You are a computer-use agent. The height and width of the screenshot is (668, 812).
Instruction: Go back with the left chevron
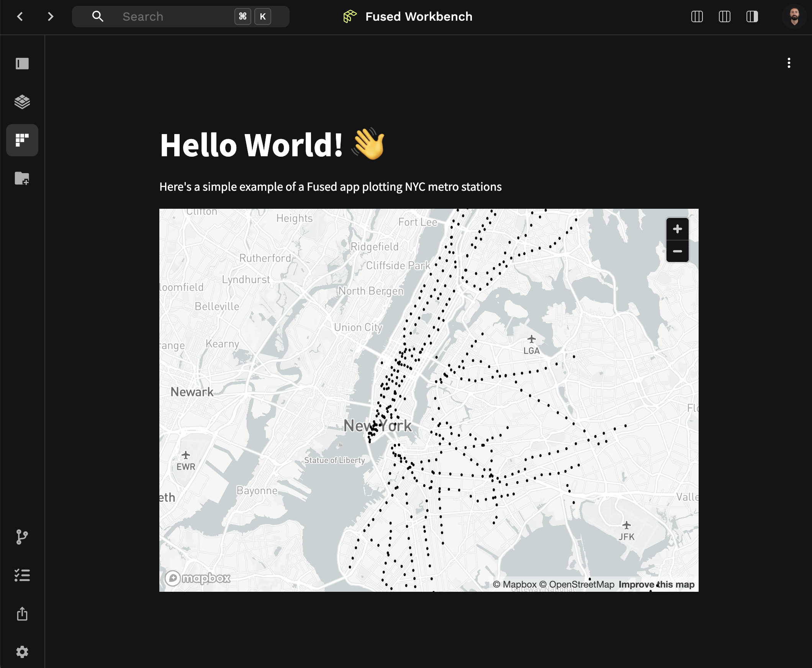[20, 16]
